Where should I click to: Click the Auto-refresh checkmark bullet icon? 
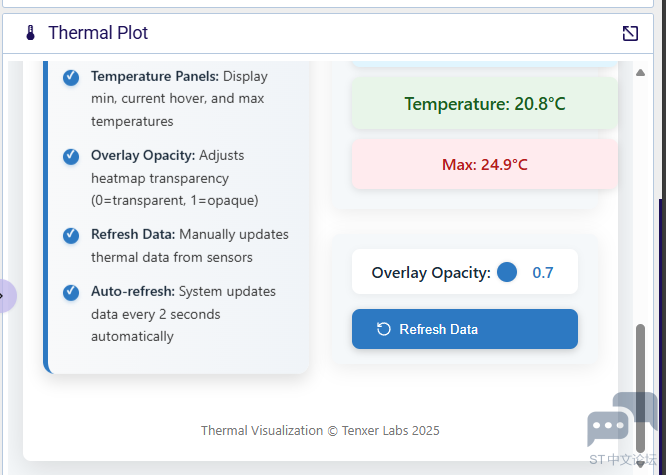pyautogui.click(x=71, y=292)
